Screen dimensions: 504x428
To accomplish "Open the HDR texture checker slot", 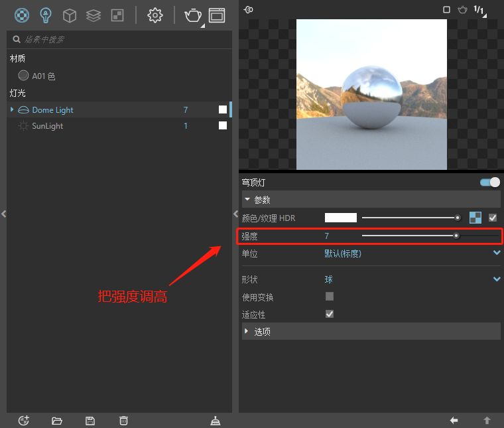I will click(475, 218).
